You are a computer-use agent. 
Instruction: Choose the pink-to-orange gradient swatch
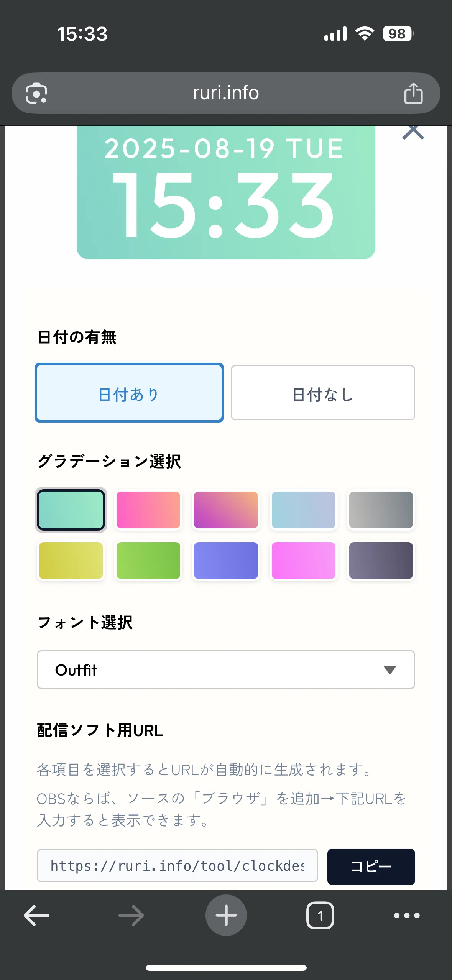[x=148, y=510]
